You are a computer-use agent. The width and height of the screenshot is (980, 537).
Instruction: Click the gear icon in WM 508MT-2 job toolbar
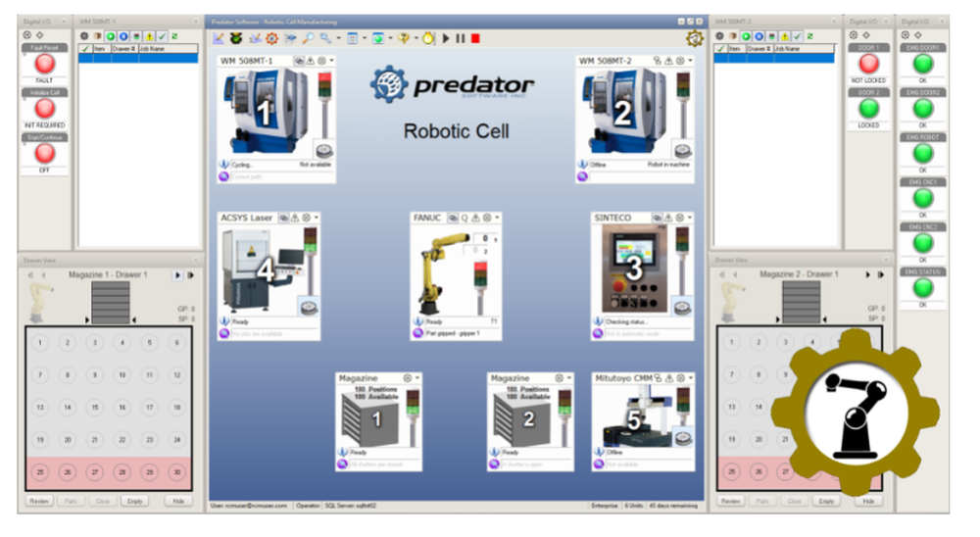pos(719,36)
